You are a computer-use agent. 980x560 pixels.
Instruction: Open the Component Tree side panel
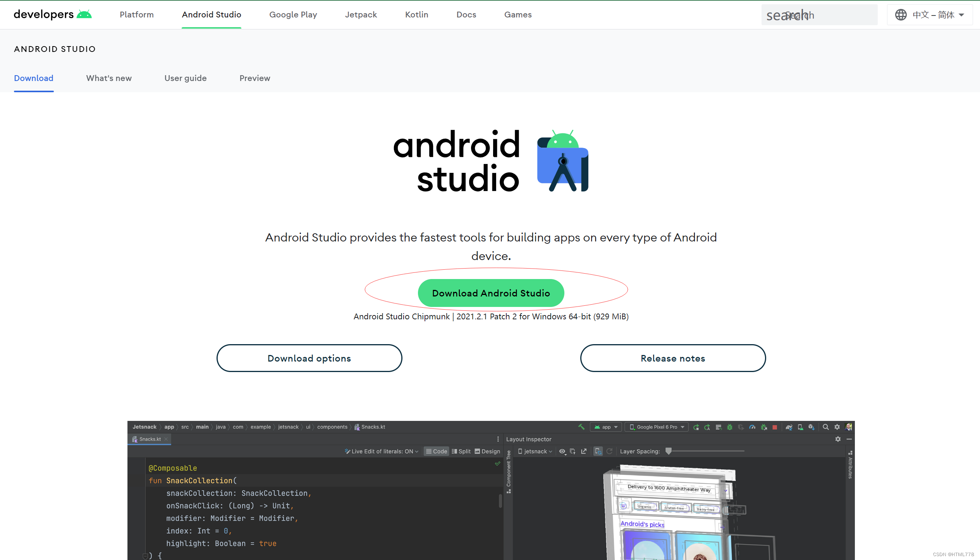(x=509, y=472)
